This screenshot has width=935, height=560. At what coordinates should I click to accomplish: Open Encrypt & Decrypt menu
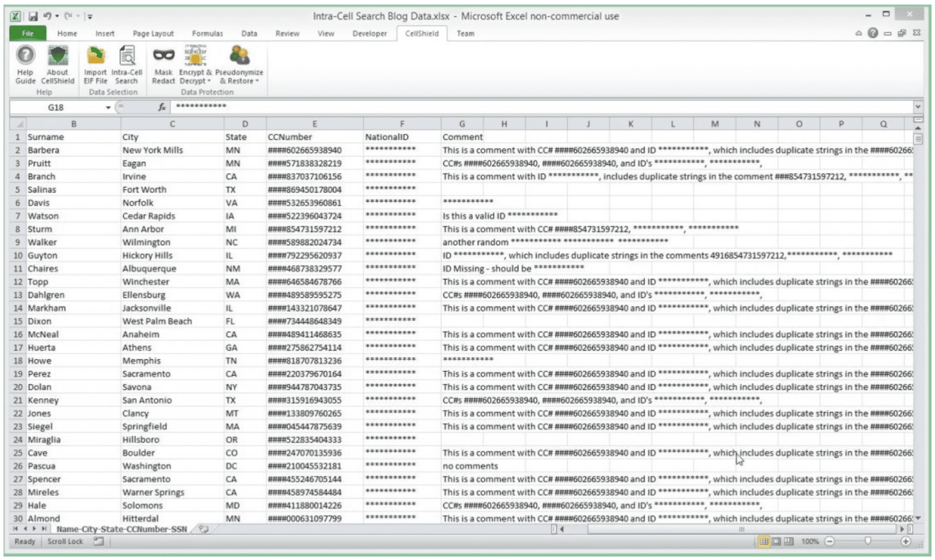coord(195,65)
